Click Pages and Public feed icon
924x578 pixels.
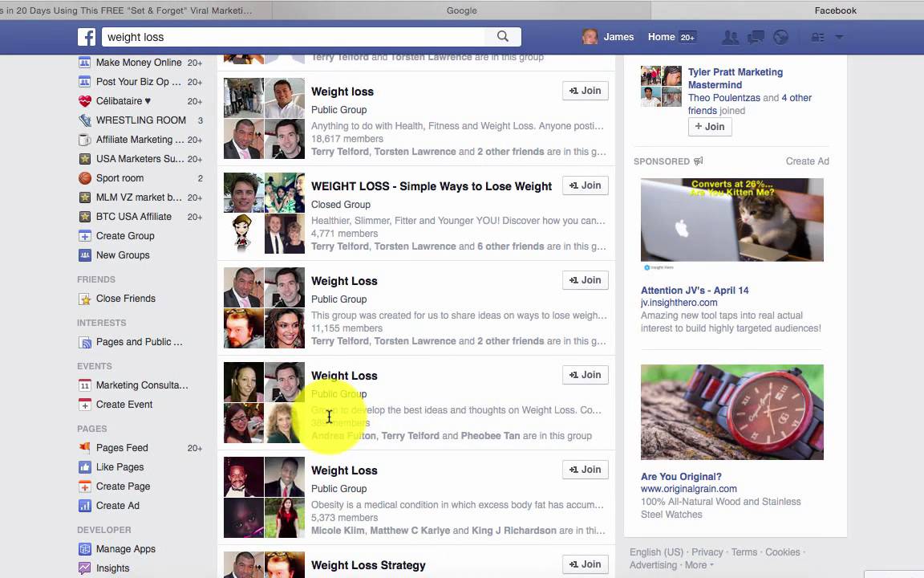tap(85, 342)
